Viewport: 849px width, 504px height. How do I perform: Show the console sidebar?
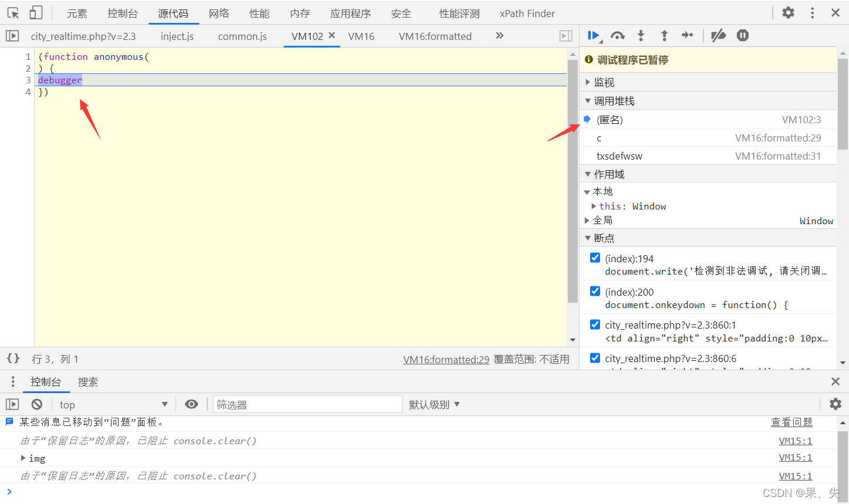point(12,404)
